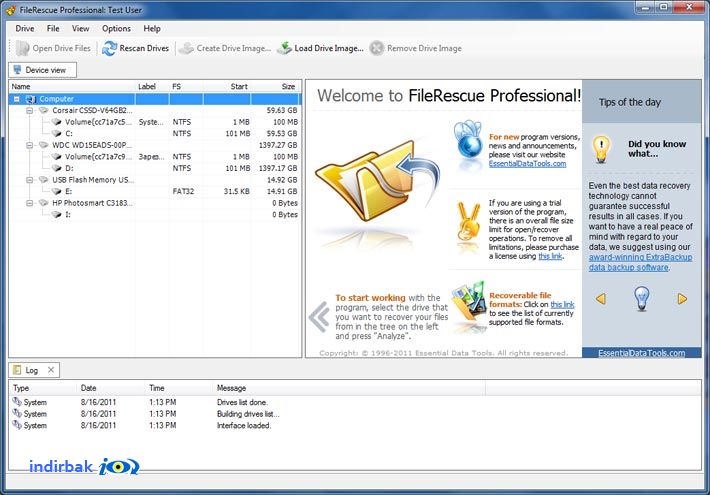Click the Create Drive Image toolbar icon
The width and height of the screenshot is (710, 495).
(186, 48)
